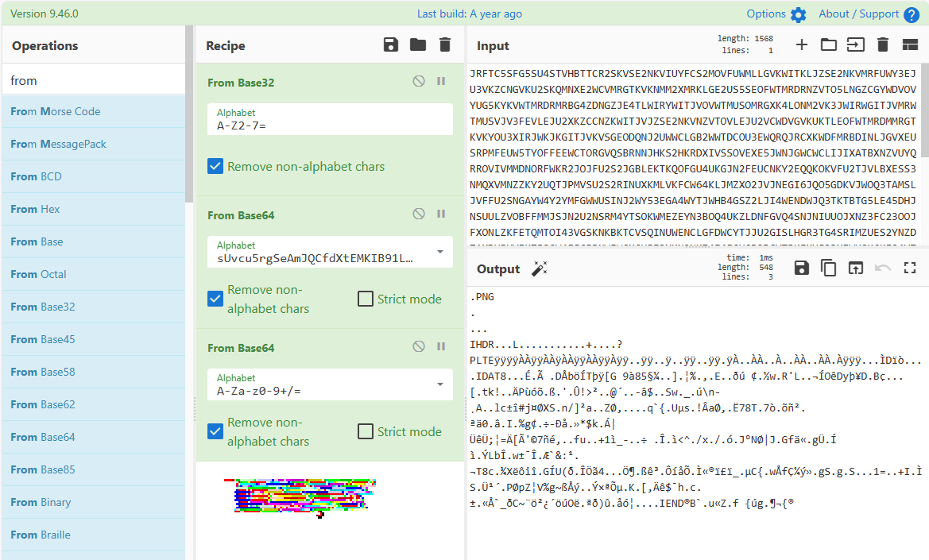Expand the A-Za-z0-9+/= alphabet dropdown
The width and height of the screenshot is (929, 560).
point(440,385)
